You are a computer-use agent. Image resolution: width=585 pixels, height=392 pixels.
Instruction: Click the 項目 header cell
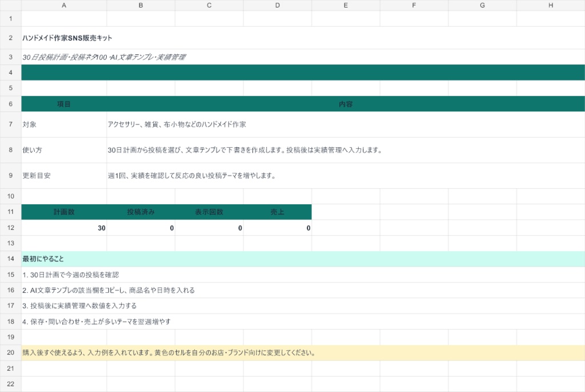[64, 104]
